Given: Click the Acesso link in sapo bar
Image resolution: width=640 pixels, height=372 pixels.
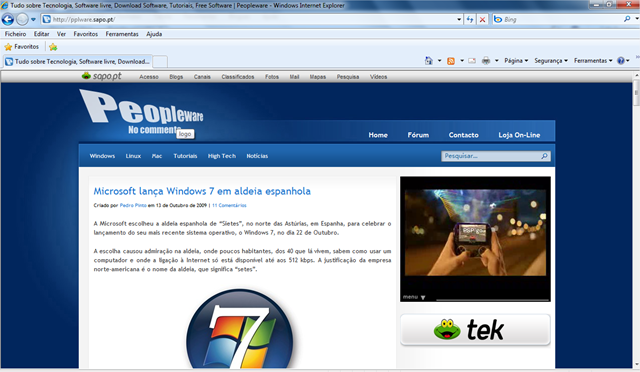Looking at the screenshot, I should click(x=149, y=77).
